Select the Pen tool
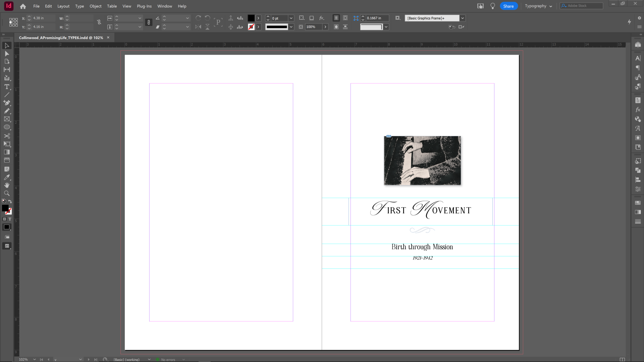644x362 pixels. click(7, 103)
